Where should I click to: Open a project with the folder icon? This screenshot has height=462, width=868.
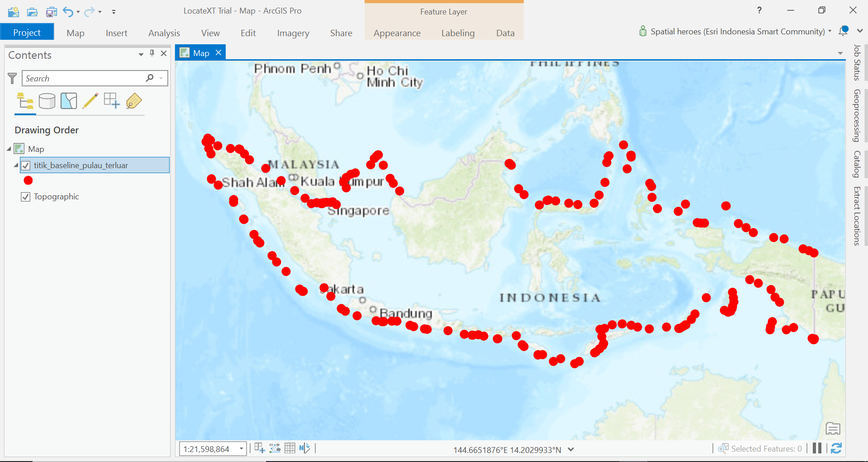click(x=32, y=11)
